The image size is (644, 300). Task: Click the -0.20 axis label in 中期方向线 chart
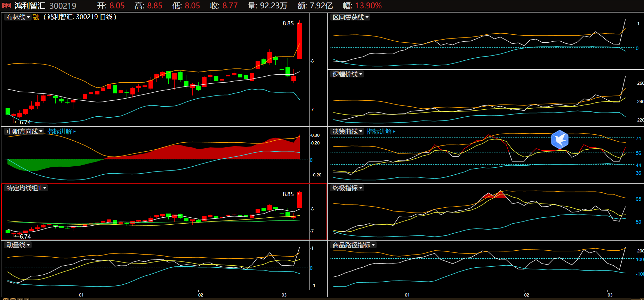316,175
